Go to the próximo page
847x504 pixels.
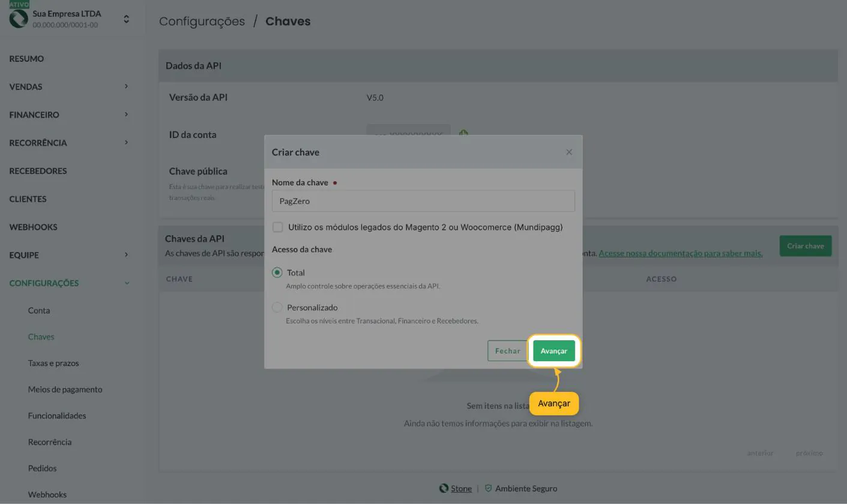[809, 453]
